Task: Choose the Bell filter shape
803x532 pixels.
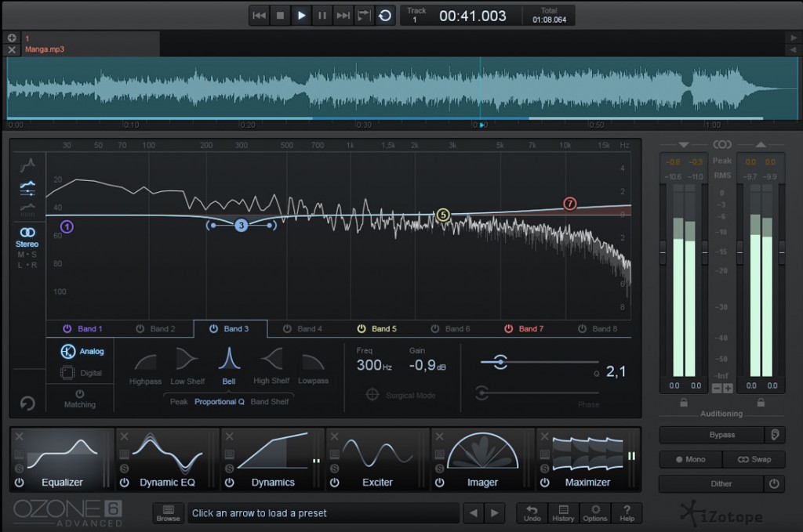Action: point(229,366)
